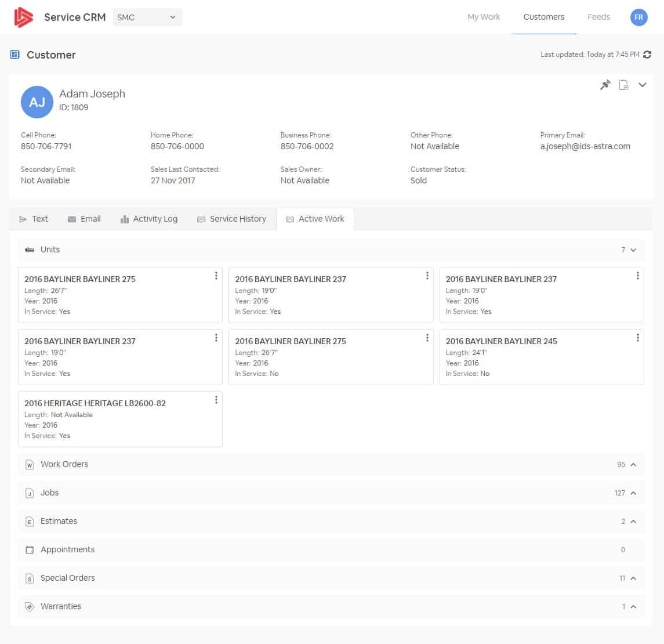Viewport: 664px width, 644px height.
Task: Click the add note document icon
Action: [623, 85]
